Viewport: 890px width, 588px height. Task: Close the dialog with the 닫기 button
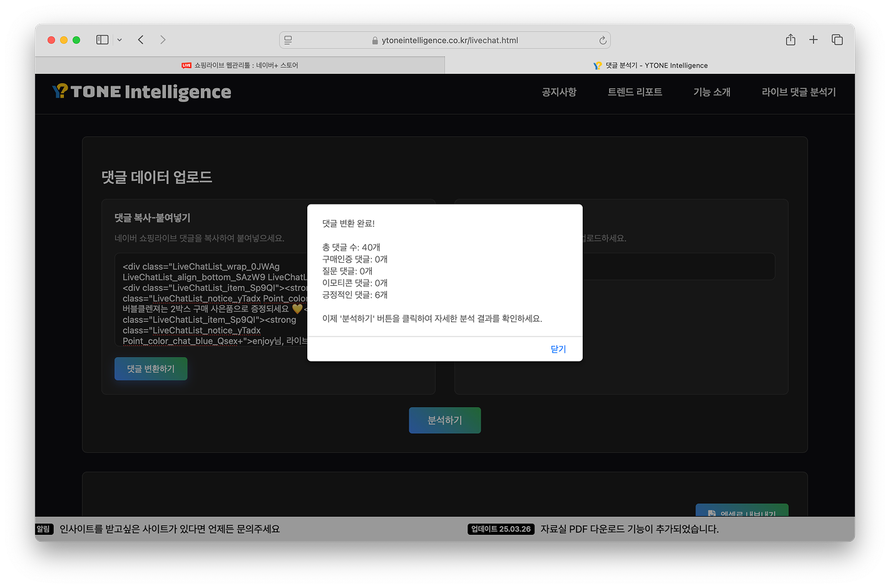[x=558, y=349]
